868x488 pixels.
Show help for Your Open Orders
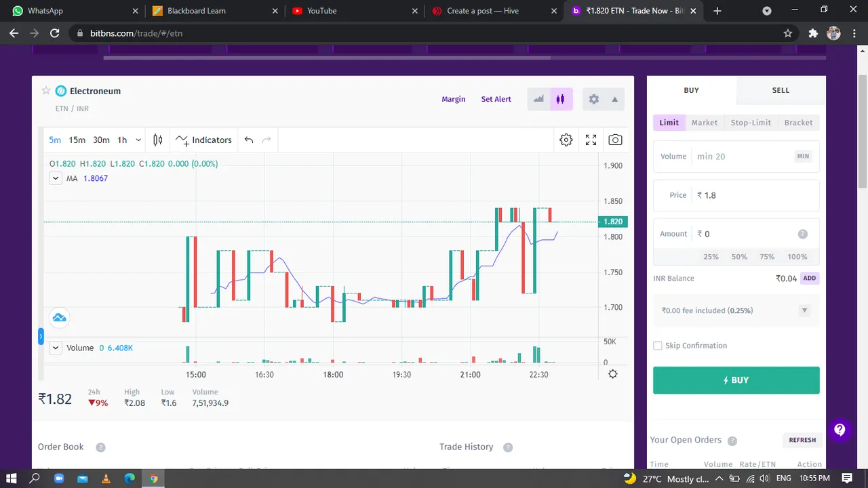732,441
